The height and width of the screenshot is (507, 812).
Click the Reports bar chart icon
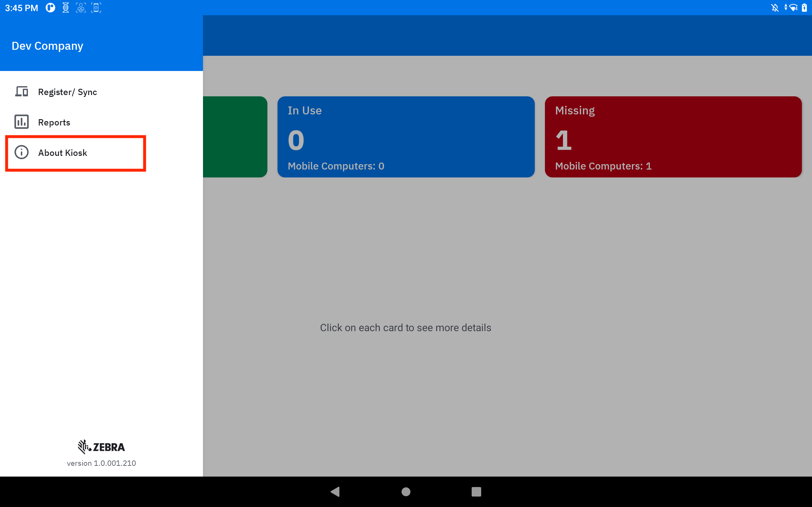[x=22, y=122]
